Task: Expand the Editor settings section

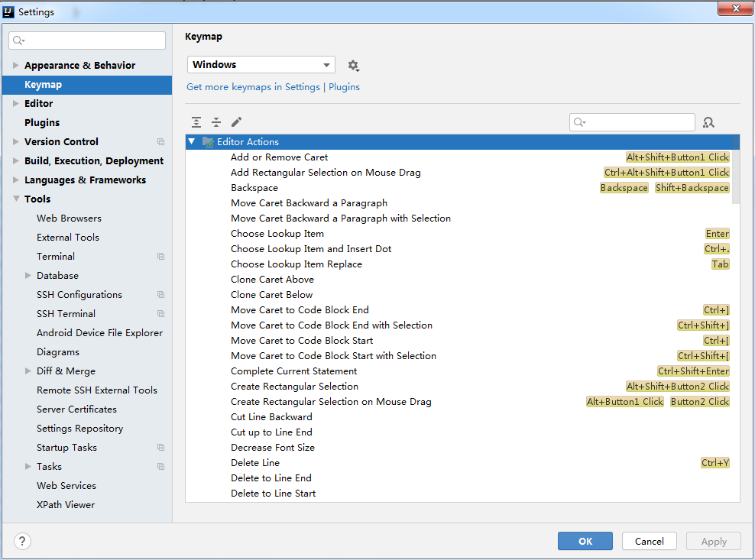Action: point(15,104)
